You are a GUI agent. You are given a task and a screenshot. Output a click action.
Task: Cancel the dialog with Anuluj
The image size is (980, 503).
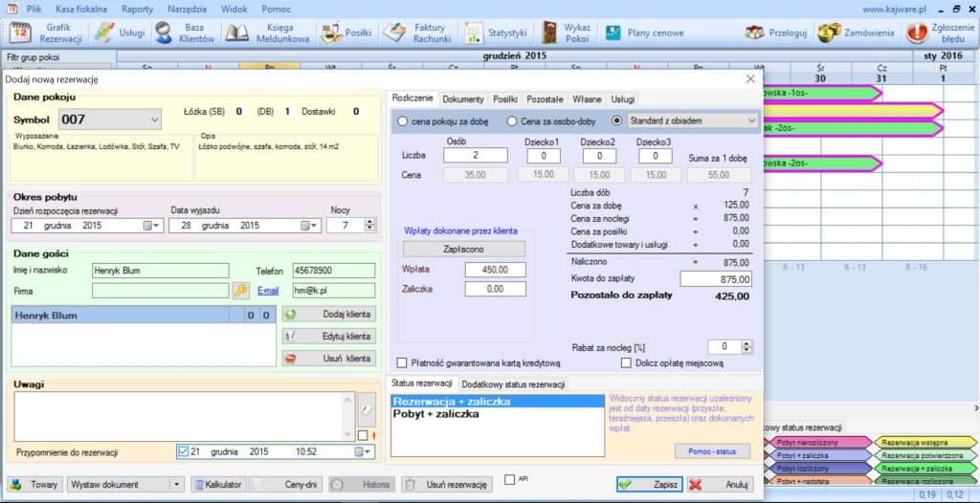[x=720, y=484]
